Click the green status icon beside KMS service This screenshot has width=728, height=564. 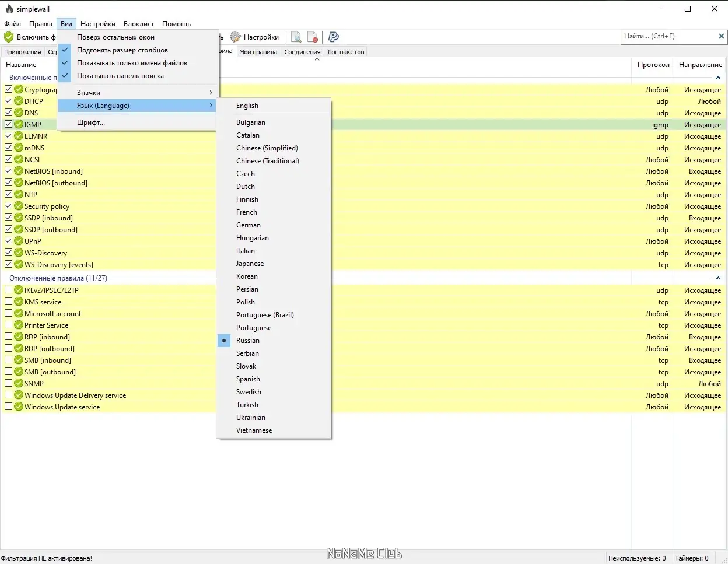19,302
